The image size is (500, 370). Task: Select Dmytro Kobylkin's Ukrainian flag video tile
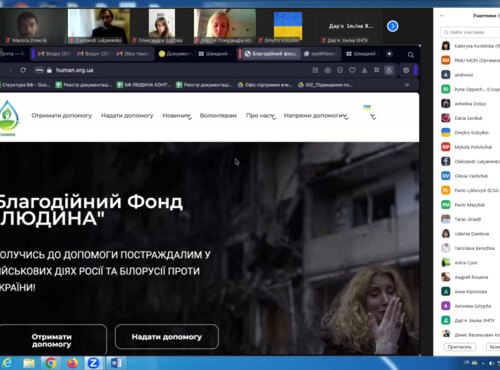pyautogui.click(x=288, y=26)
